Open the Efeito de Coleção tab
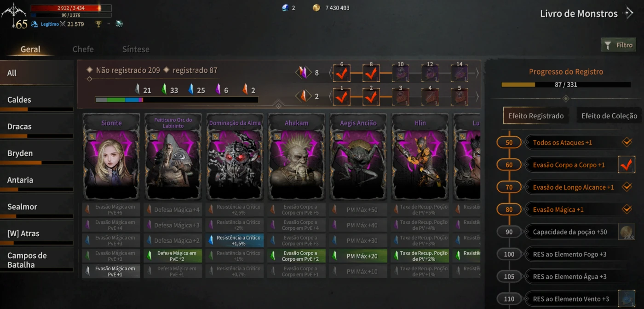644x309 pixels. click(x=609, y=116)
